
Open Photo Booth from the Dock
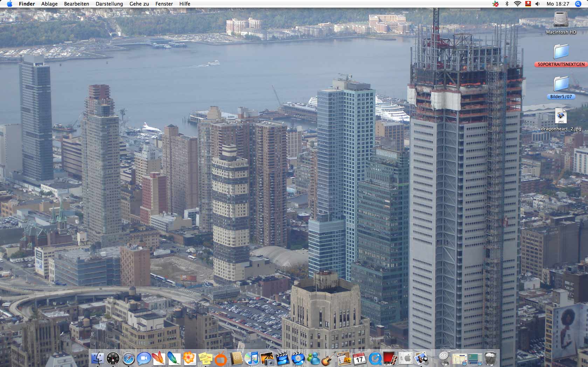click(x=390, y=359)
